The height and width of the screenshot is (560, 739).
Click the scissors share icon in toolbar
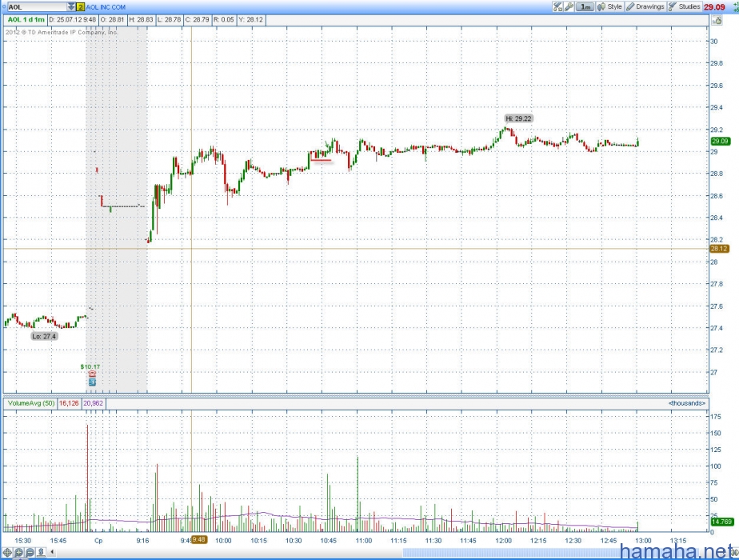tap(557, 6)
